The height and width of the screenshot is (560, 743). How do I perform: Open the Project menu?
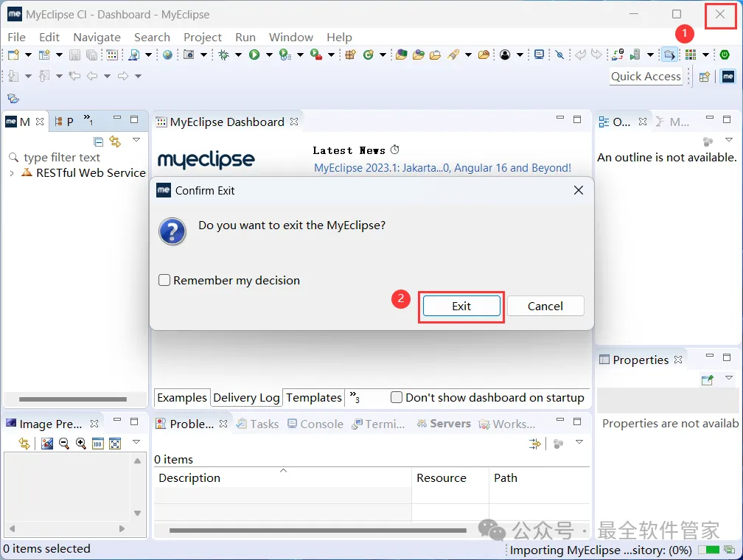(x=202, y=37)
